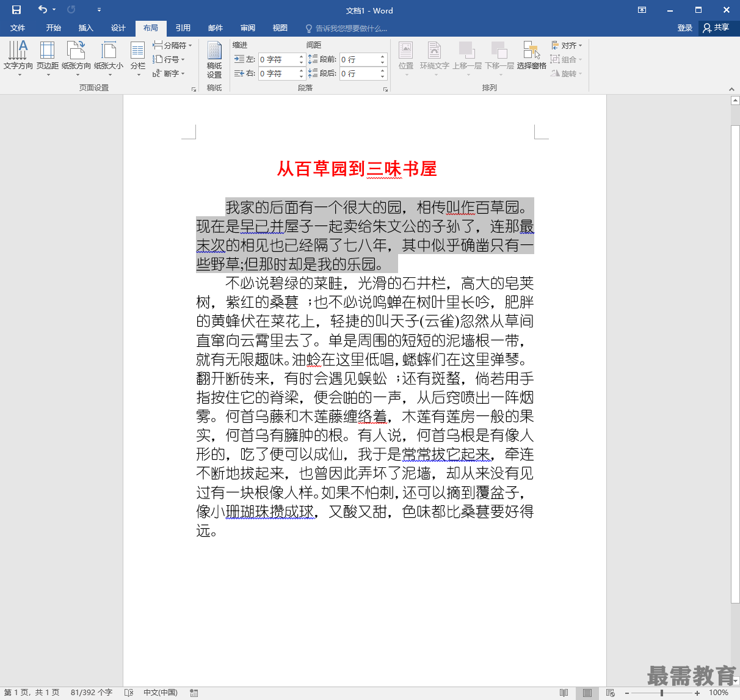This screenshot has width=740, height=700.
Task: Click the zoom out minus button
Action: (626, 693)
